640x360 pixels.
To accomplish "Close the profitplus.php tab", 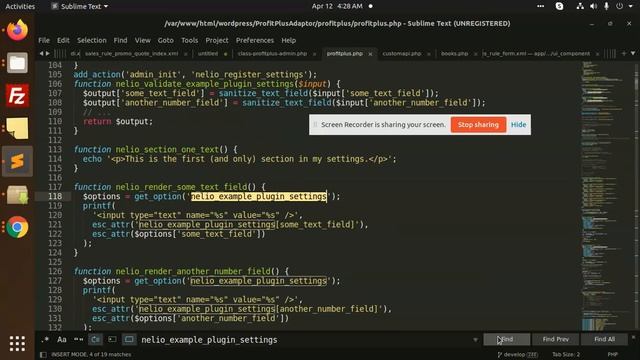I will coord(370,54).
